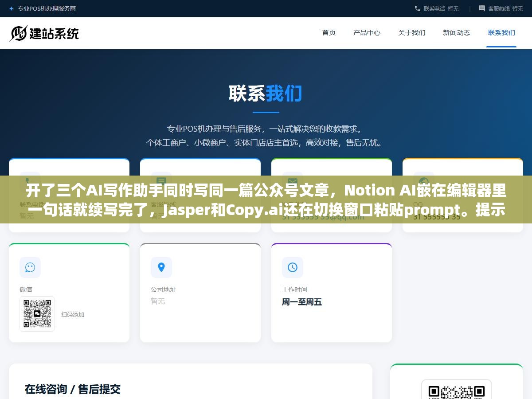Click the 联系我们 hero heading
Viewport: 532px width, 399px height.
(x=266, y=94)
